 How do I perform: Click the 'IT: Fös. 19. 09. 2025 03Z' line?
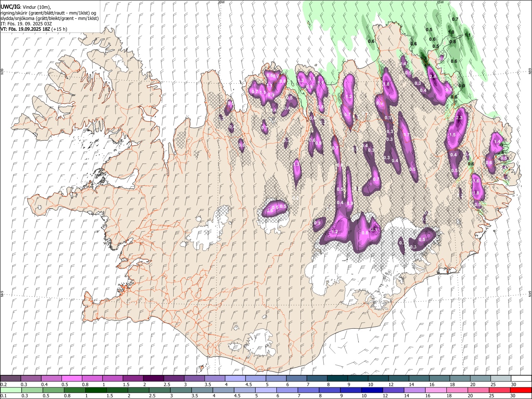pos(26,24)
